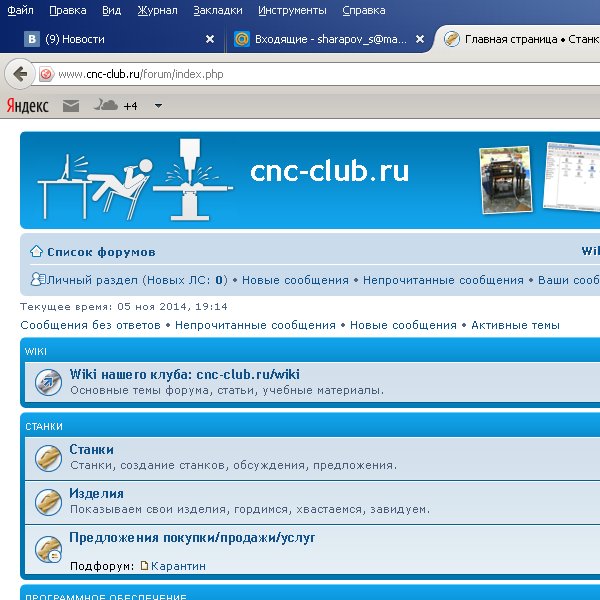Open Новые сообщения link below current time
Viewport: 600px width, 600px height.
(x=403, y=325)
